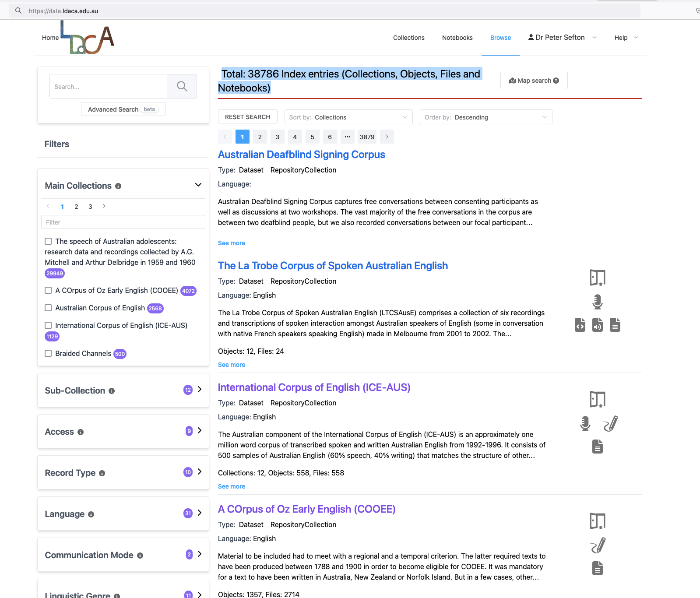This screenshot has width=700, height=598.
Task: Click the open-access door icon for La Trobe Corpus
Action: point(598,278)
